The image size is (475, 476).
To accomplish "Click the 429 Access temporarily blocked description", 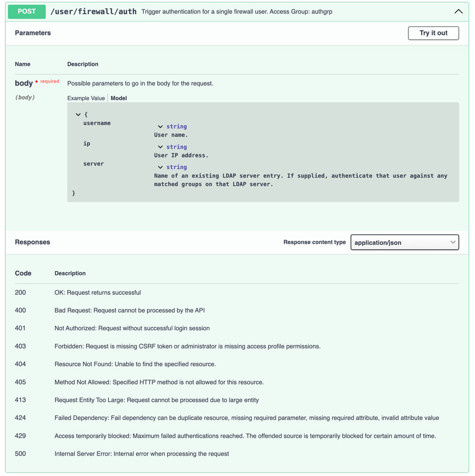I will point(245,436).
